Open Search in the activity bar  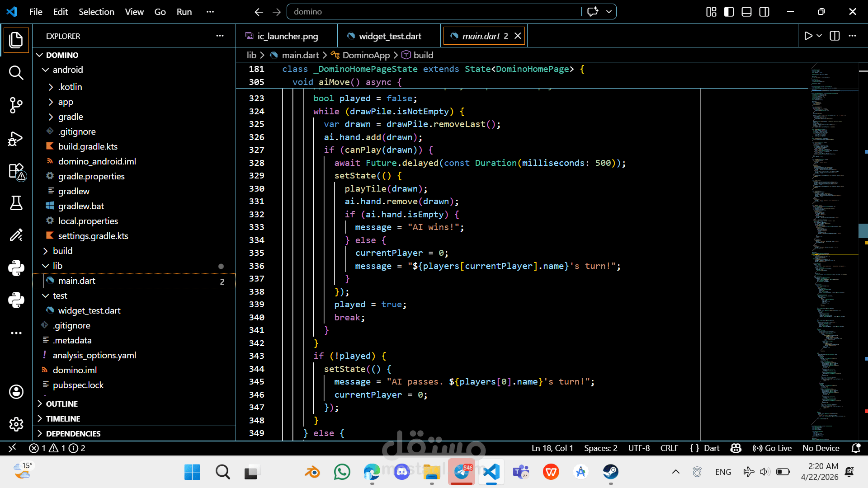(16, 73)
